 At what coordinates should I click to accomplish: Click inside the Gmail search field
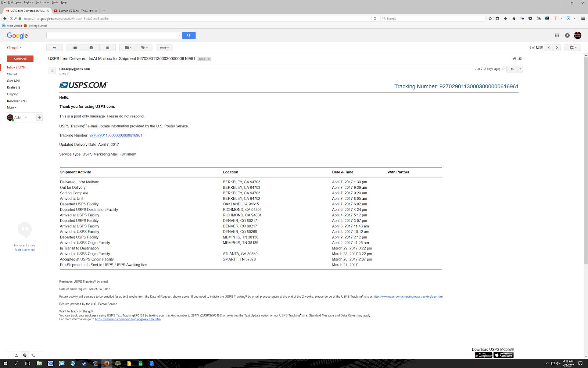pos(112,35)
